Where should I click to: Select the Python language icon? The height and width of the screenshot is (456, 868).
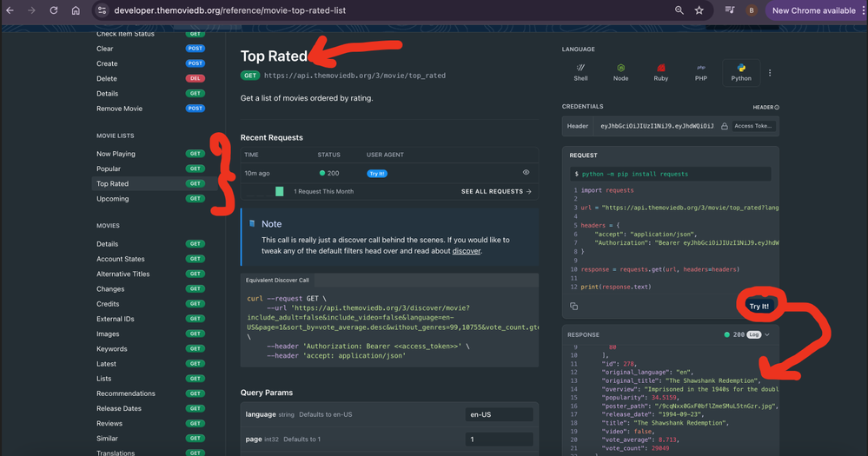(x=741, y=72)
